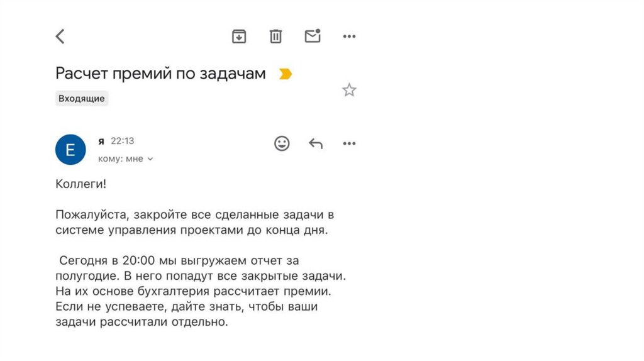Click the subject Расчет премий по задачам
Screen dimensions: 644x361
point(160,74)
